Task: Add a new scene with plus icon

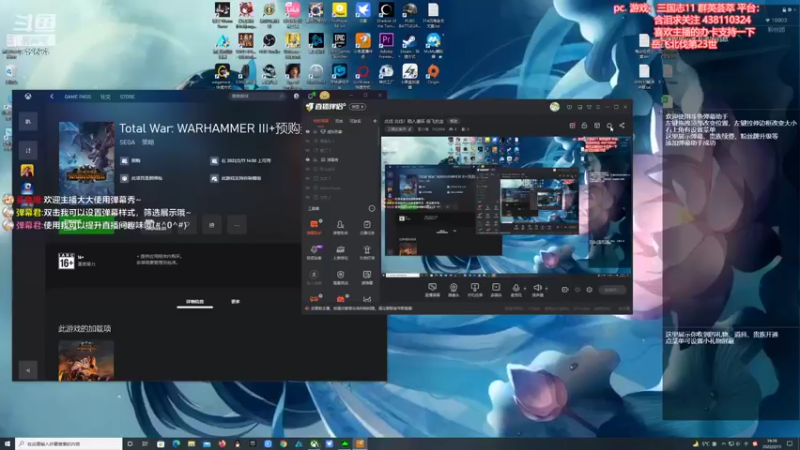Action: pos(375,121)
